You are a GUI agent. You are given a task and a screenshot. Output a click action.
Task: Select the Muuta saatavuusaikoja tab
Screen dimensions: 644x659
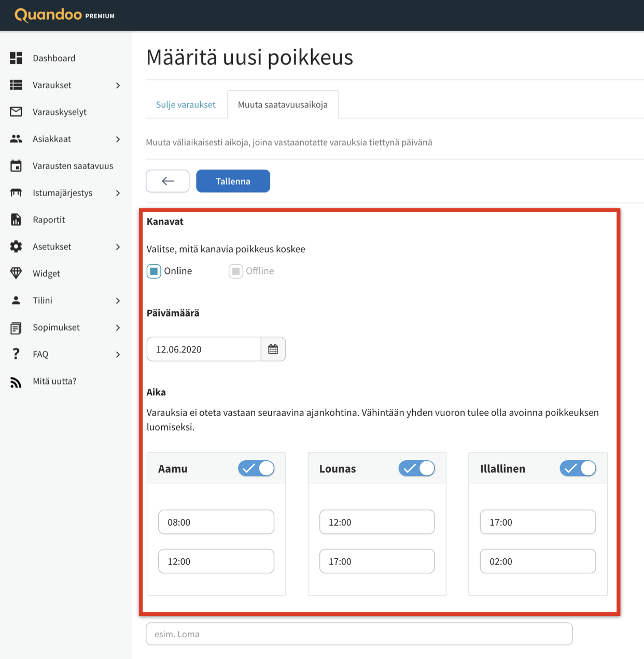283,104
